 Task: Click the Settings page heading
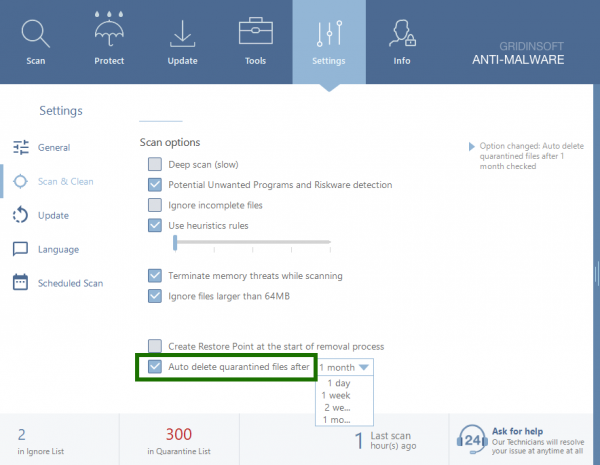click(61, 111)
